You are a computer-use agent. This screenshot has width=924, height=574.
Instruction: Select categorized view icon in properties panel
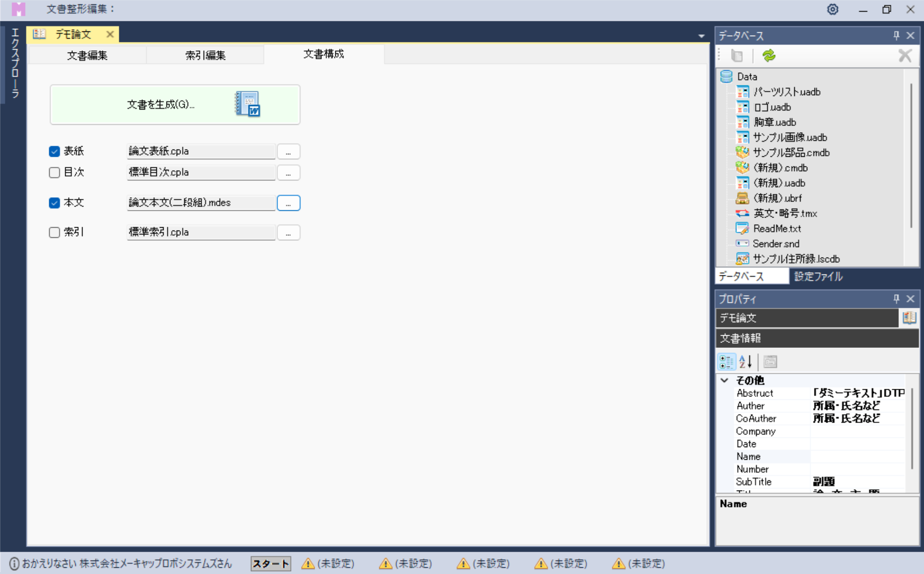pos(726,361)
